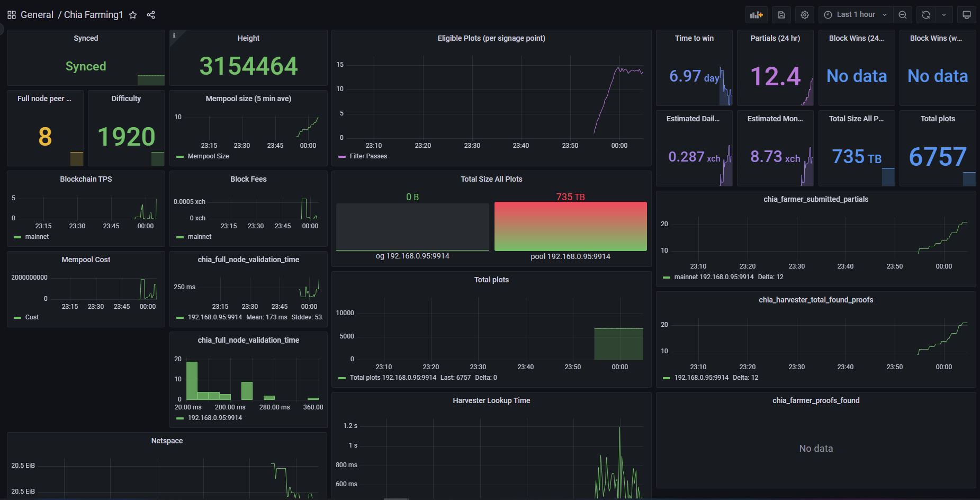Screen dimensions: 980x500
Task: Click the 8.73 xch Estimated Monthly value
Action: pos(775,157)
